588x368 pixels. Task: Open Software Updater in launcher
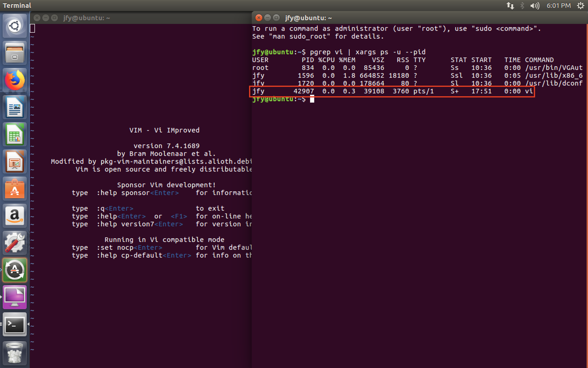point(14,270)
